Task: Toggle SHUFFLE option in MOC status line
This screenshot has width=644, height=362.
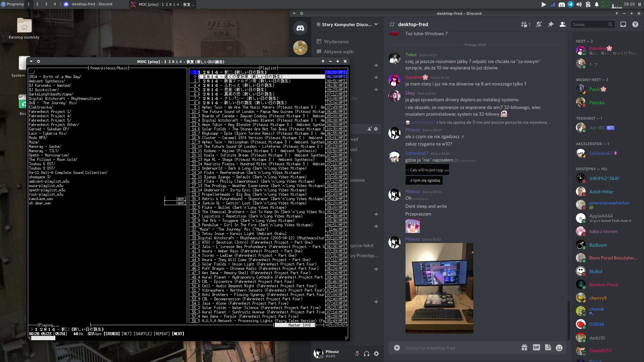Action: point(143,334)
